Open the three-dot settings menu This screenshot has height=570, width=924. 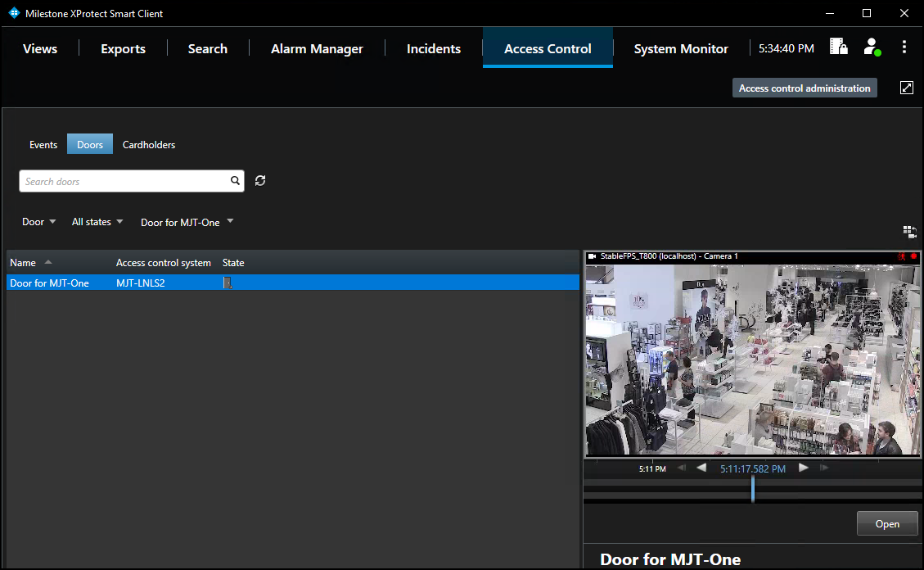(904, 47)
